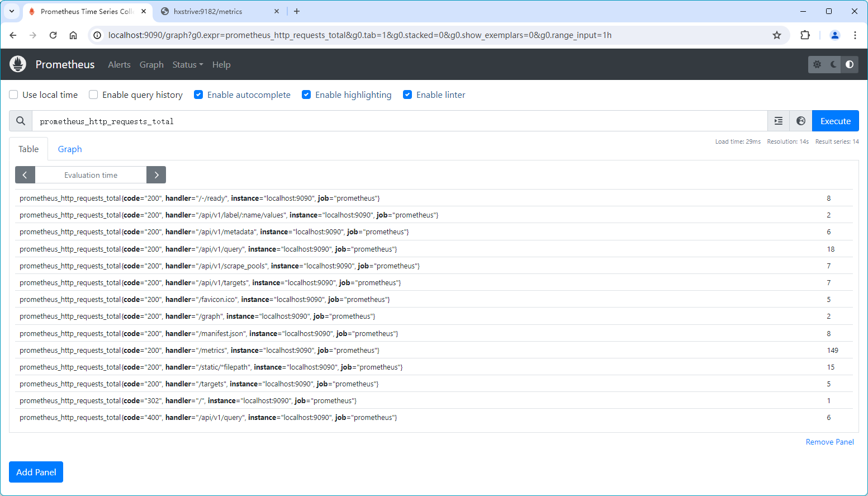This screenshot has width=868, height=496.
Task: Open the browser profile avatar
Action: 835,35
